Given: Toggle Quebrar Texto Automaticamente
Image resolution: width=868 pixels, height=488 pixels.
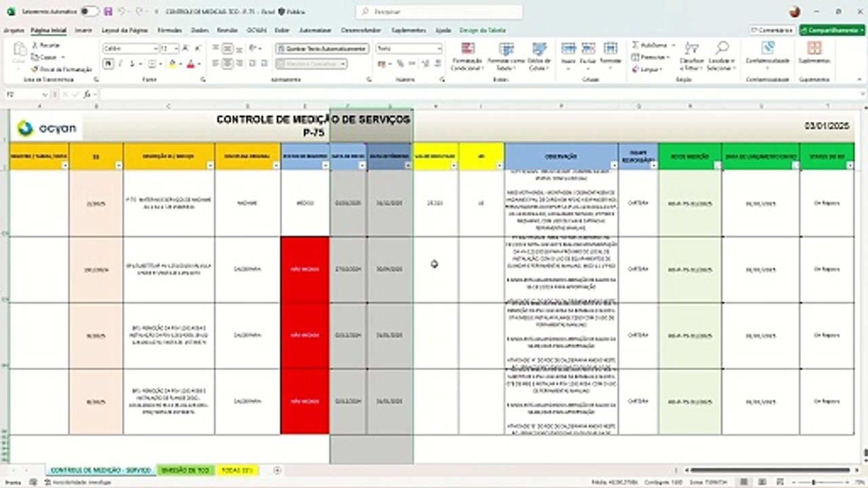Looking at the screenshot, I should point(322,49).
